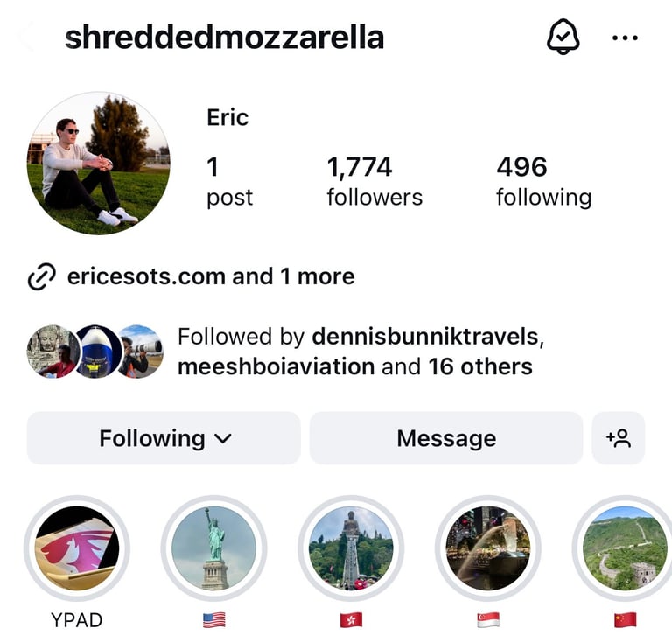The width and height of the screenshot is (672, 642).
Task: Open Eric's profile picture
Action: point(99,164)
